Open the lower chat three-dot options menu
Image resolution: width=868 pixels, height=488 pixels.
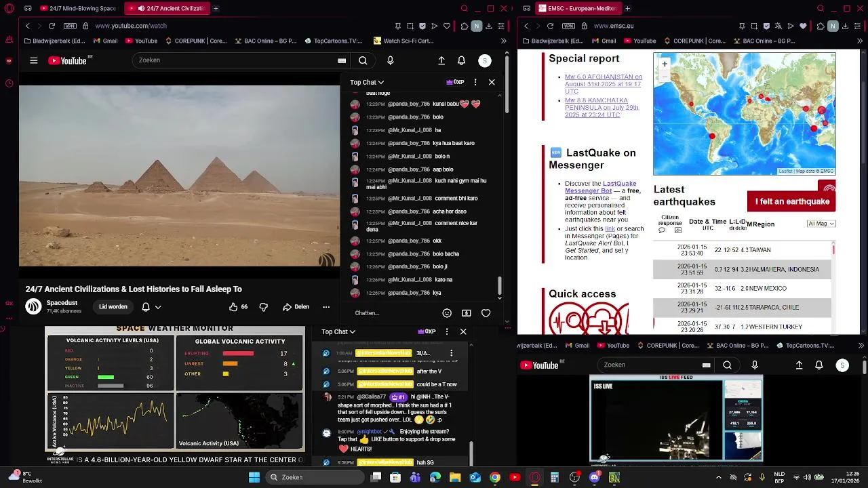[446, 331]
